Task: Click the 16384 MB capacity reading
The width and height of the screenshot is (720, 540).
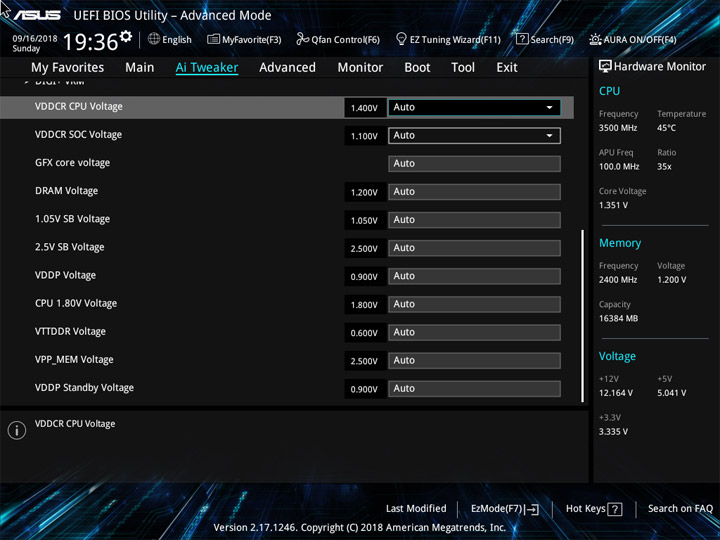Action: click(619, 318)
